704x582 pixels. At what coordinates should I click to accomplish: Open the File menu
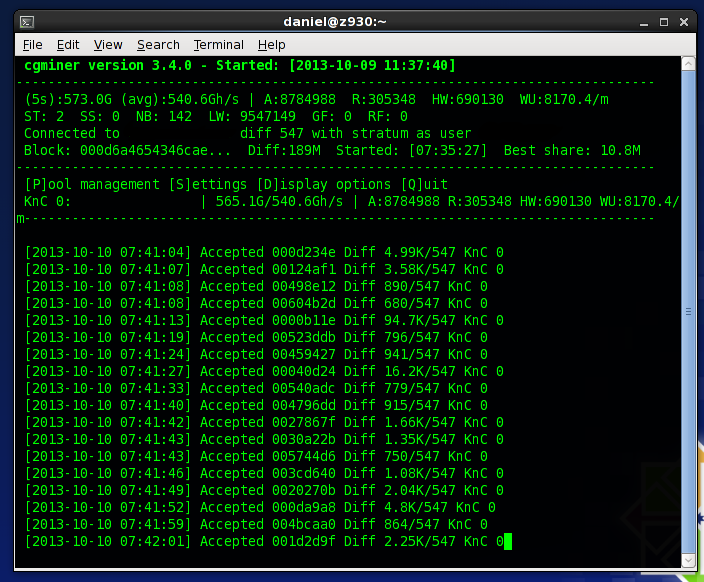(x=32, y=45)
